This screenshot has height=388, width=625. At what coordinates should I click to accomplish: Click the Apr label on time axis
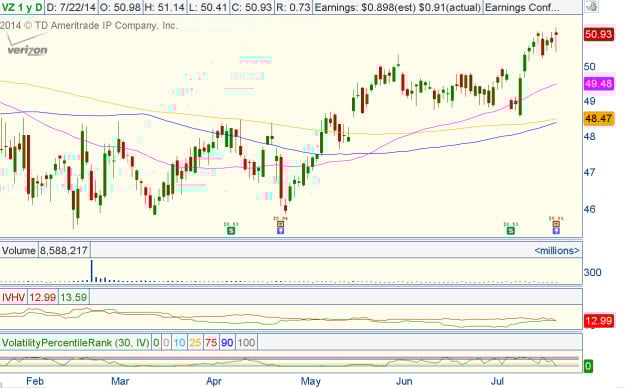tap(214, 381)
